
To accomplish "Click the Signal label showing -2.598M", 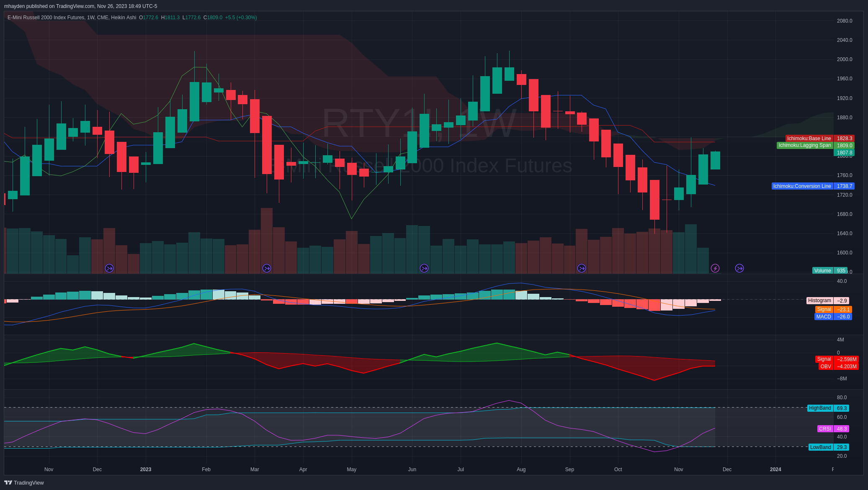I will pyautogui.click(x=824, y=359).
